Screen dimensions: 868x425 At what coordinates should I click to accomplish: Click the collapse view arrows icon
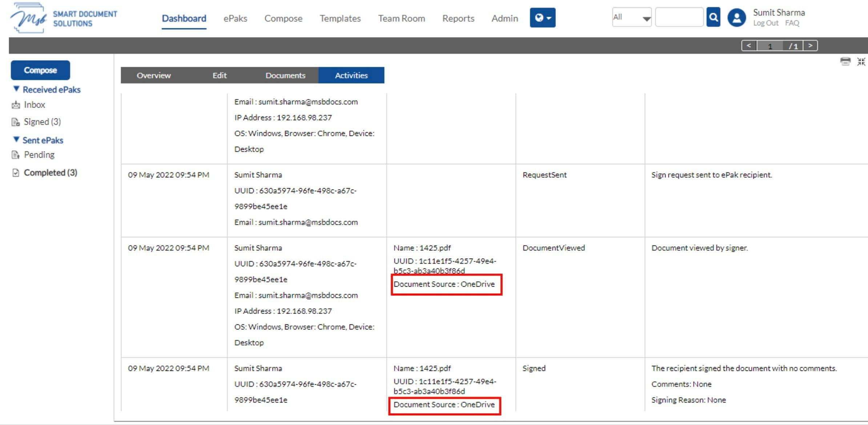(861, 61)
